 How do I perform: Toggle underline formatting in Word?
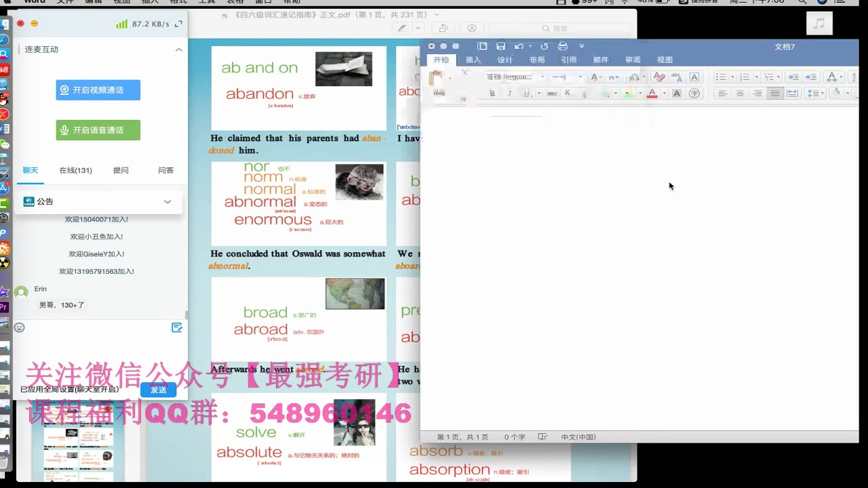point(526,94)
